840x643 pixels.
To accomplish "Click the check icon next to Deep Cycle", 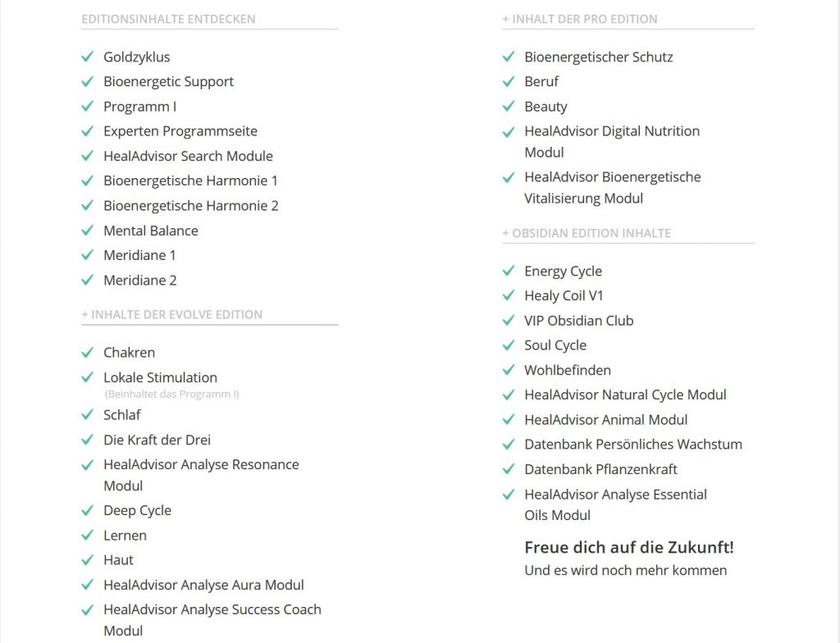I will pos(87,511).
